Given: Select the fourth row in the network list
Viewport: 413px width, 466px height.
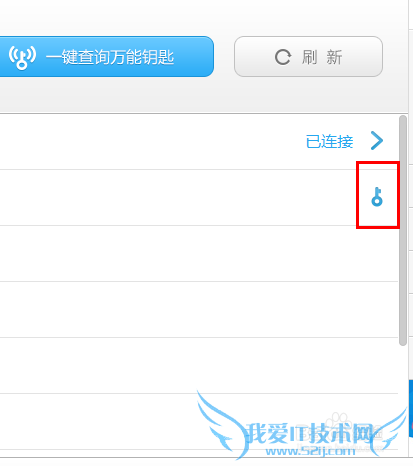Looking at the screenshot, I should click(x=199, y=309).
